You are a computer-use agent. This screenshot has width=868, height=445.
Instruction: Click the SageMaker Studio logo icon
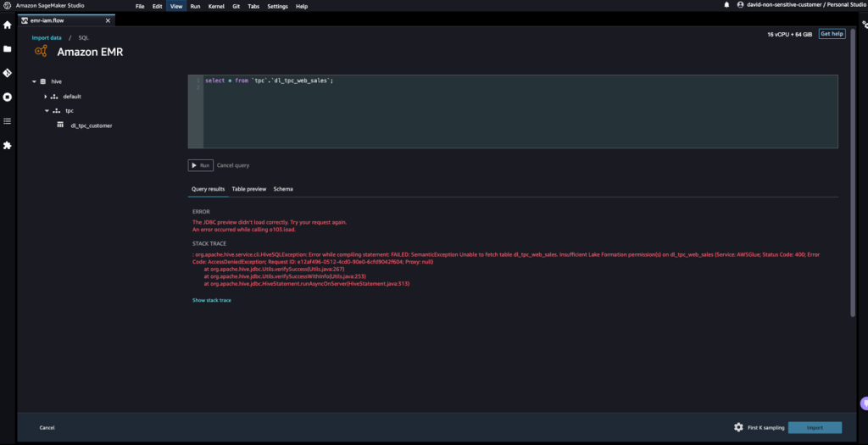(7, 6)
